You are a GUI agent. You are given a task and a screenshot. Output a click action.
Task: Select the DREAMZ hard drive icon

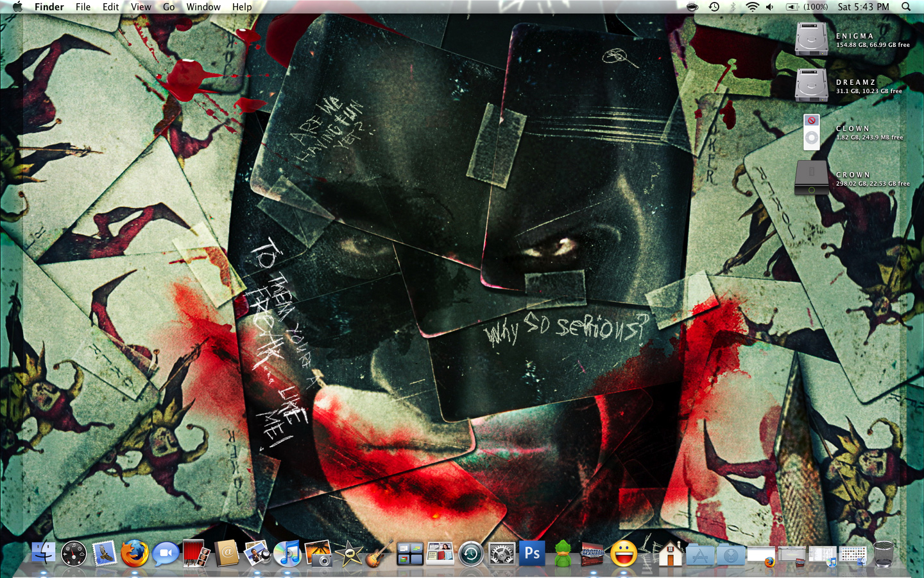point(812,85)
